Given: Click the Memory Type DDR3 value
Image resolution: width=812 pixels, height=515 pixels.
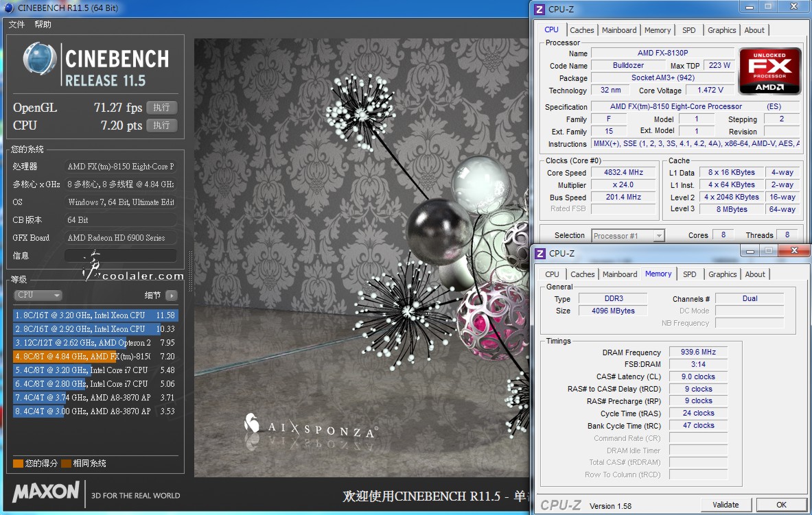Looking at the screenshot, I should pos(614,299).
